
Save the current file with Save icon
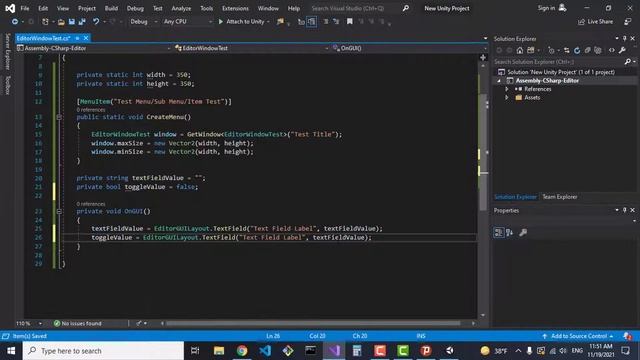click(x=71, y=22)
